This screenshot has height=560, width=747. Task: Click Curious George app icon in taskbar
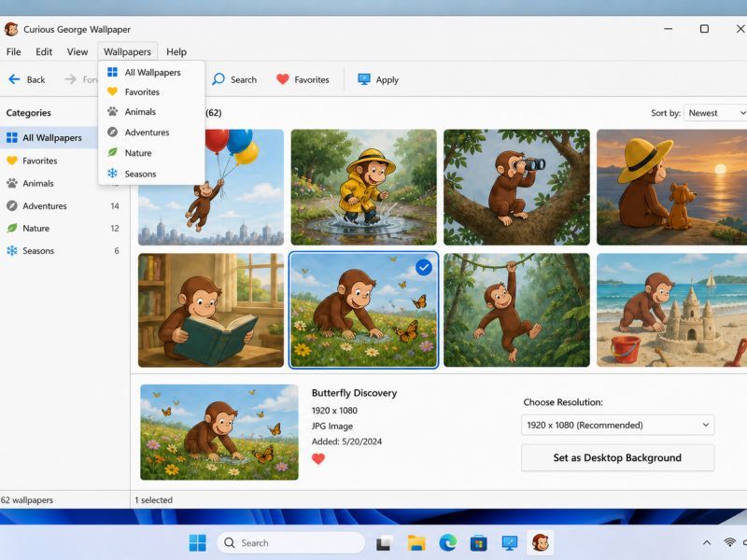pyautogui.click(x=541, y=543)
